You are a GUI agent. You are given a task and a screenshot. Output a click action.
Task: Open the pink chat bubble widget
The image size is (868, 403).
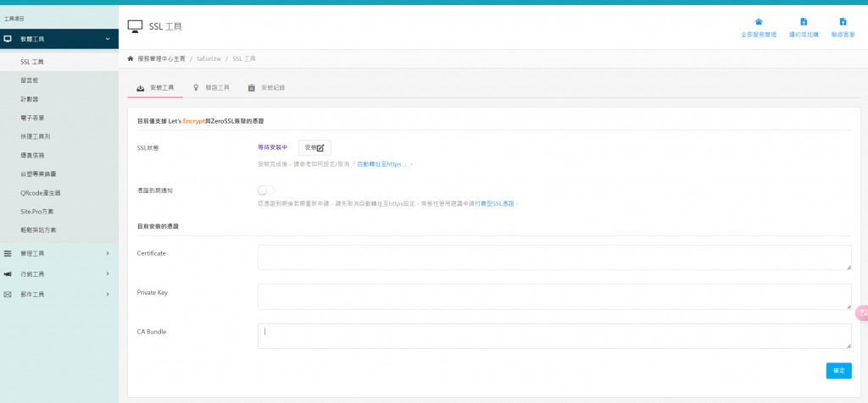coord(862,313)
